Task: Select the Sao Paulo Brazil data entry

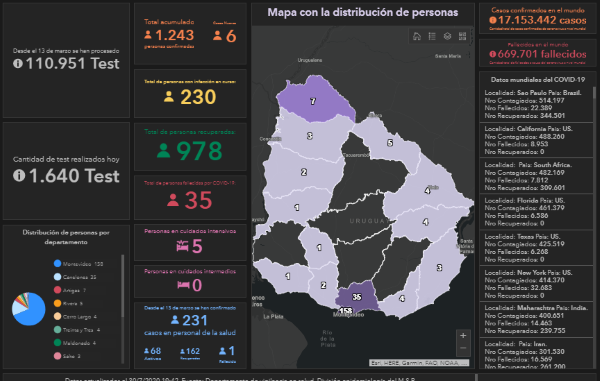Action: pos(536,104)
